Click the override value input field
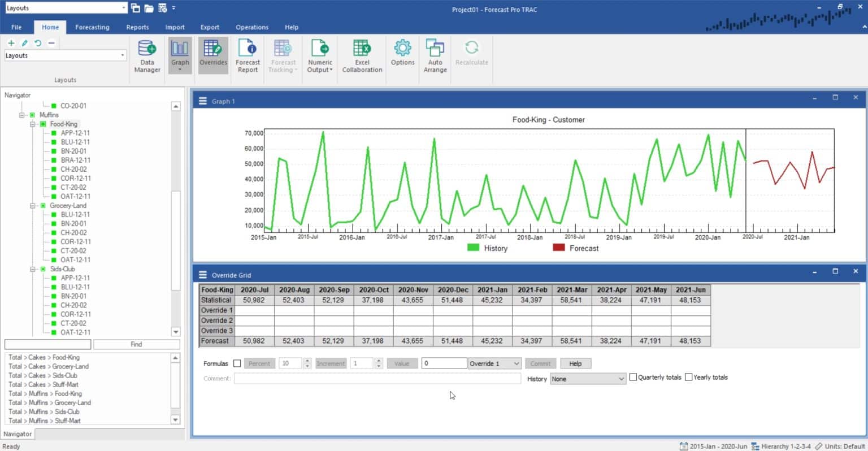 444,363
